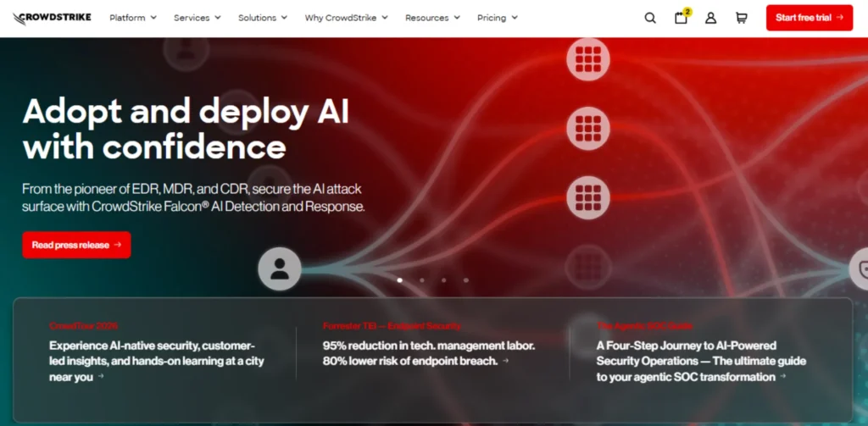The height and width of the screenshot is (426, 868).
Task: Select the first carousel slide dot
Action: coord(400,280)
